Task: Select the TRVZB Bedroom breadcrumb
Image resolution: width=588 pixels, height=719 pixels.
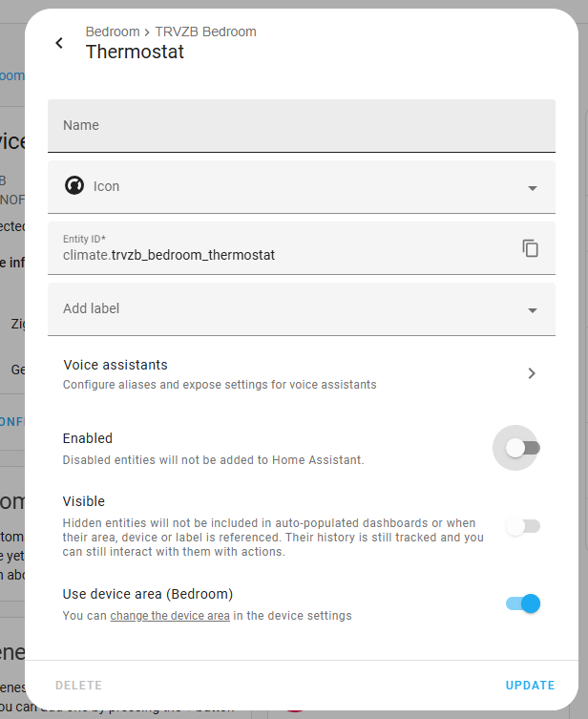Action: [206, 32]
